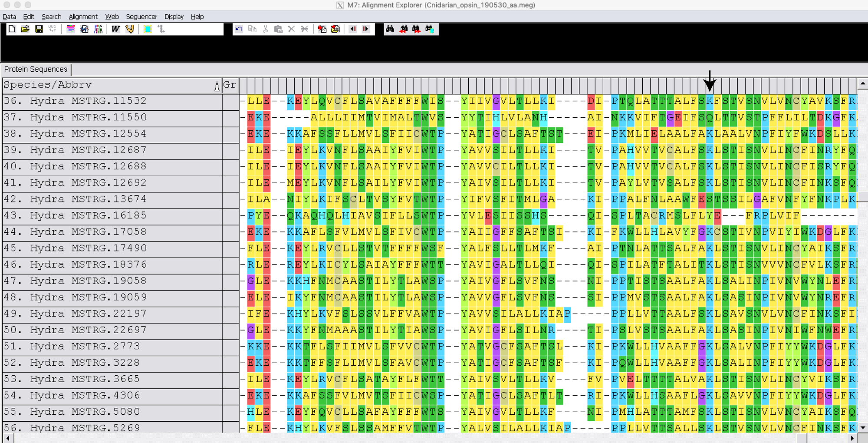Find previous motif match

point(404,29)
